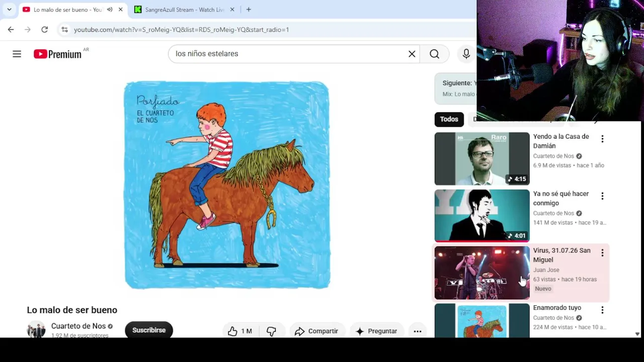This screenshot has width=644, height=362.
Task: Open a new browser tab
Action: (x=249, y=10)
